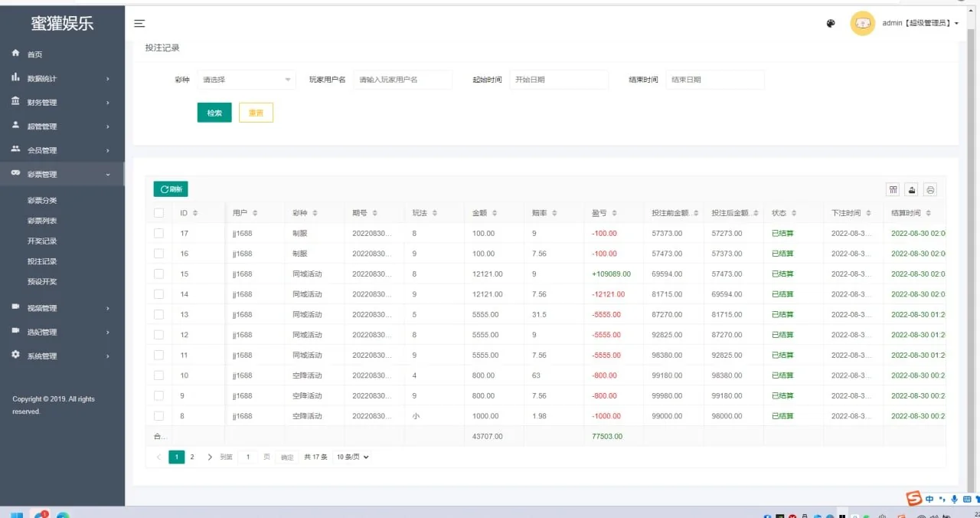Open the 彩种 select dropdown

pos(246,80)
